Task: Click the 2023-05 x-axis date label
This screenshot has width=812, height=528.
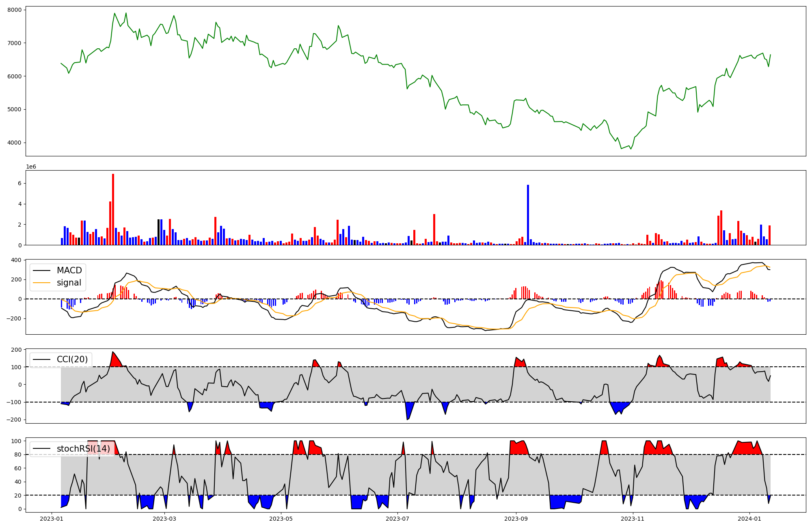Action: (x=281, y=519)
